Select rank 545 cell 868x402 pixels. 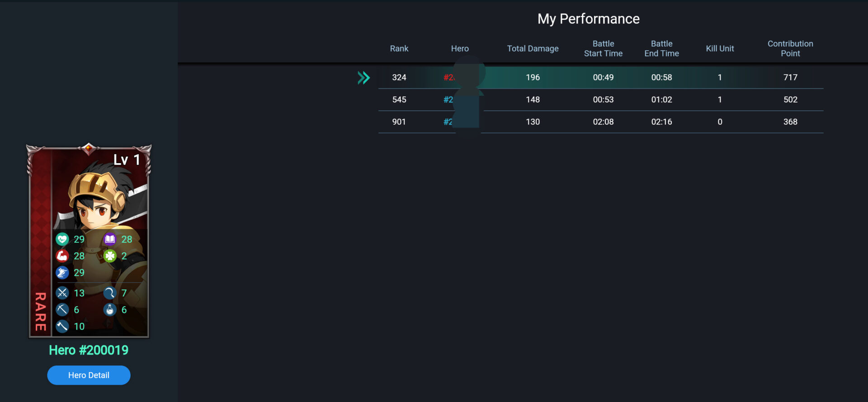pyautogui.click(x=399, y=99)
